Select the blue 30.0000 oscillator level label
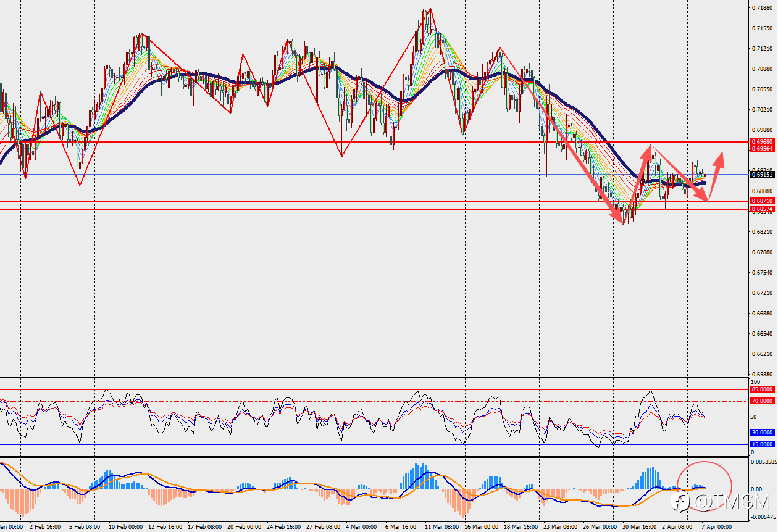Screen dimensions: 778x532 [x=761, y=433]
